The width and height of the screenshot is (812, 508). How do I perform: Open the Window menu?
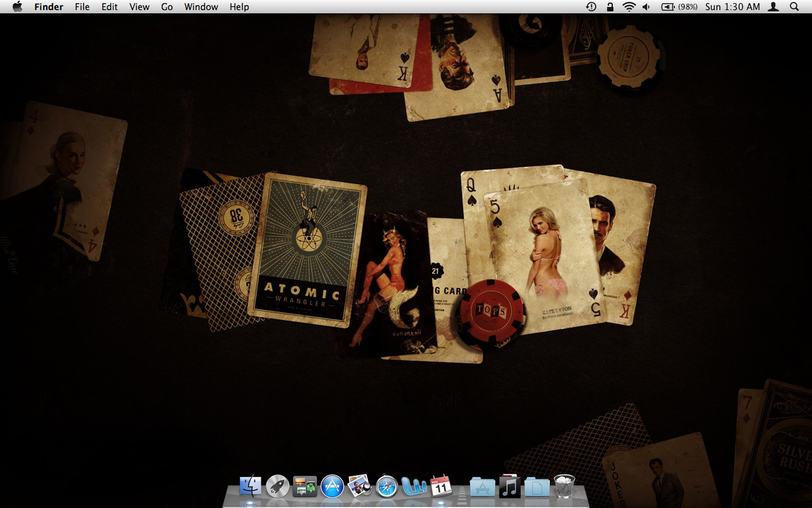[x=201, y=7]
